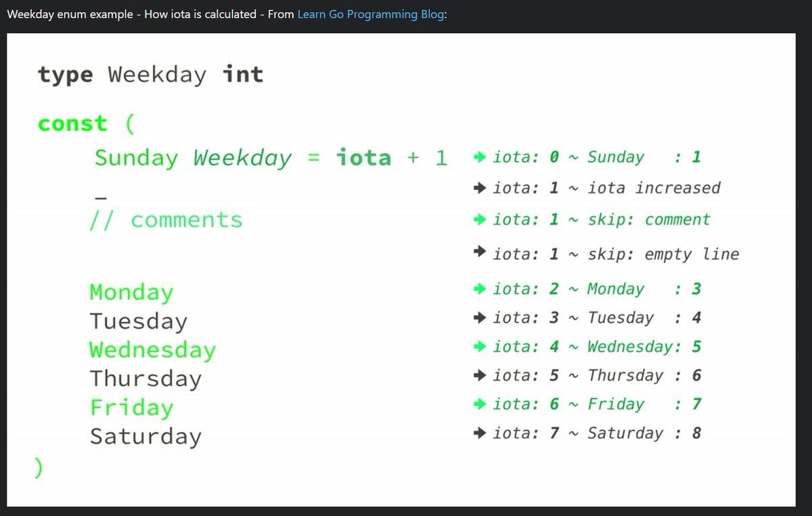Click the type Weekday int declaration
This screenshot has width=812, height=516.
pyautogui.click(x=150, y=74)
